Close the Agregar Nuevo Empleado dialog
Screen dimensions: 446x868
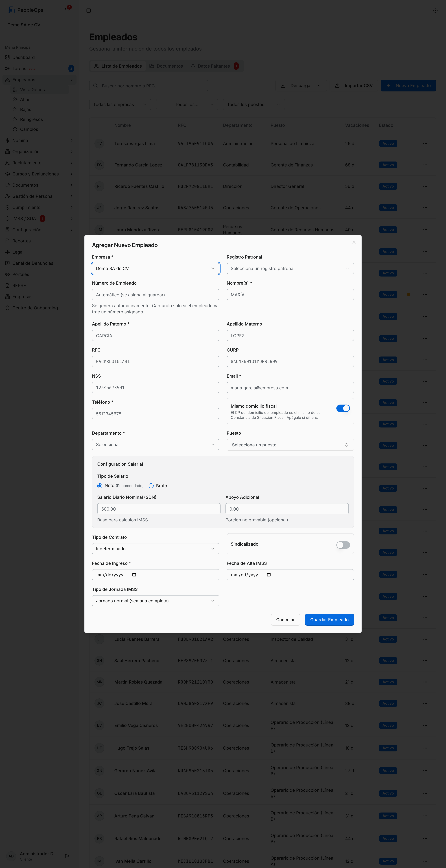354,242
